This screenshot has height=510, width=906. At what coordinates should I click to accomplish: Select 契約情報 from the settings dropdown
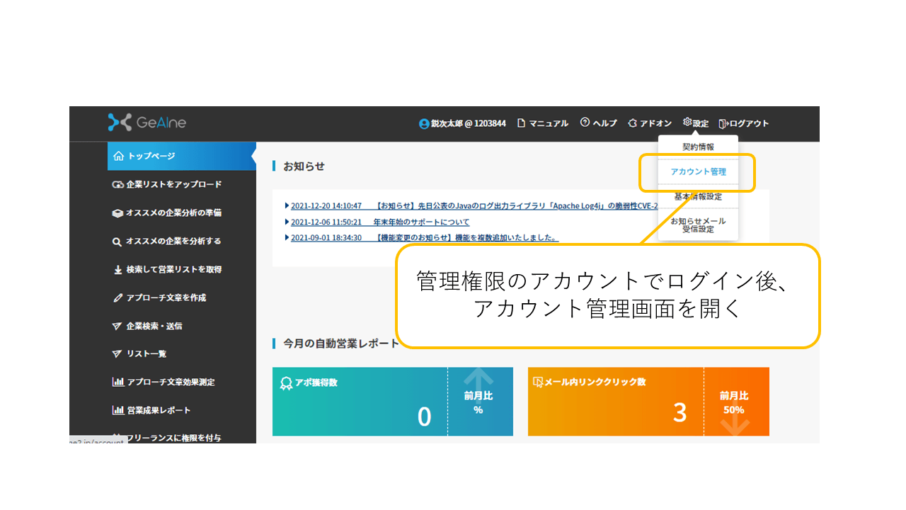(x=698, y=147)
